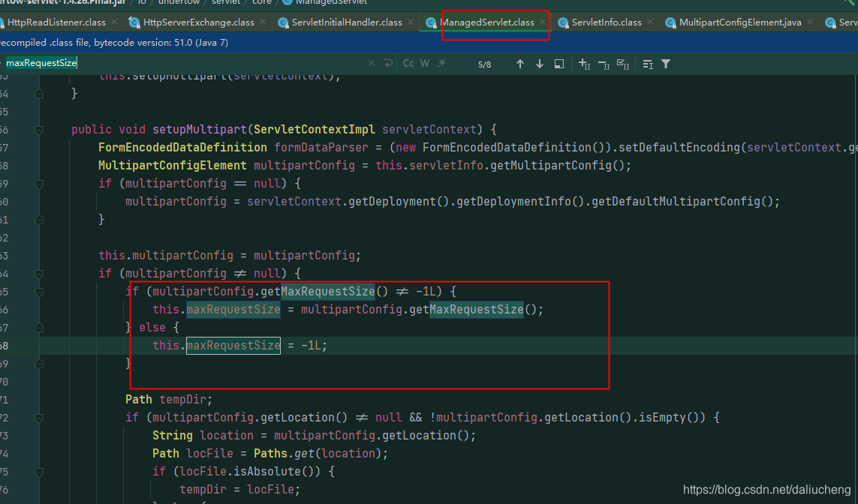Click class icon of ManagedServlet.class tab
The width and height of the screenshot is (858, 504).
(x=431, y=22)
